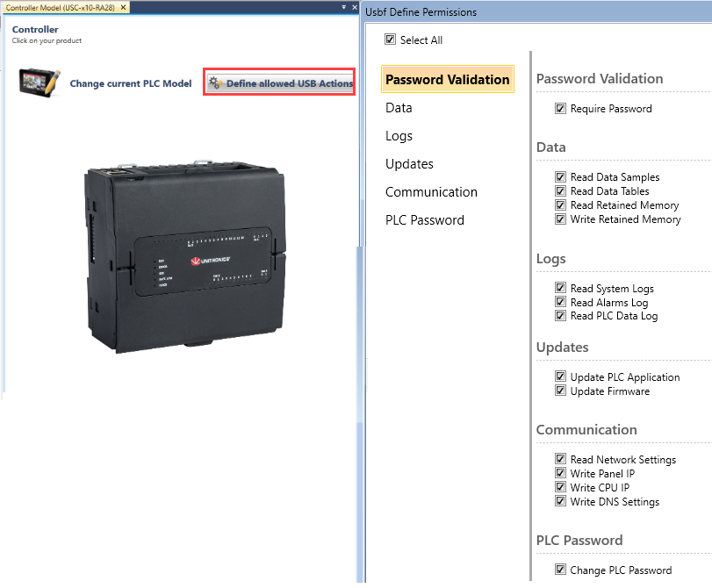
Task: Toggle the Select All checkbox
Action: click(390, 39)
